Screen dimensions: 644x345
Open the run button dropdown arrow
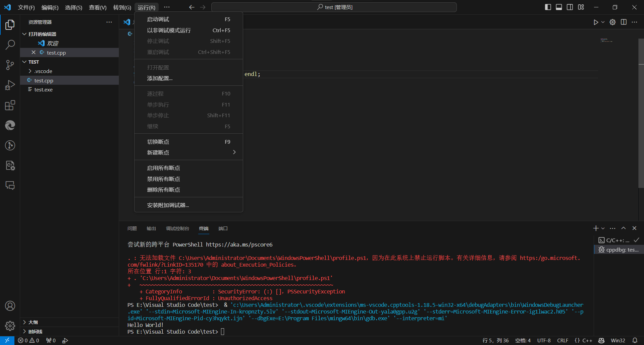coord(603,22)
